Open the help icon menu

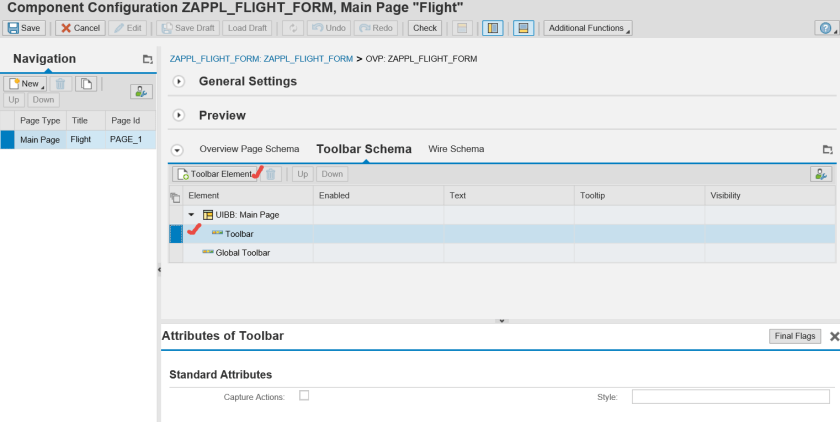pos(825,28)
